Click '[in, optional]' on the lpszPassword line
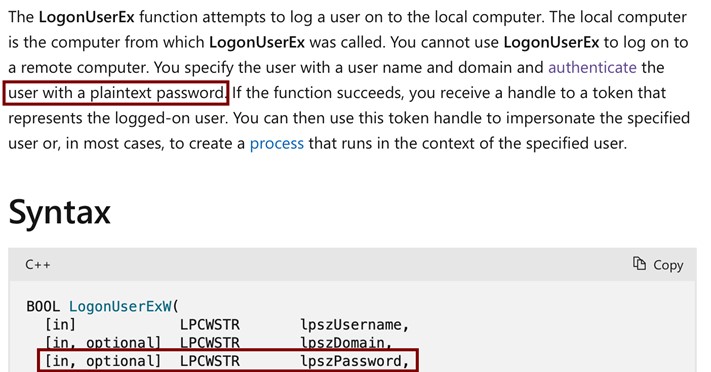Viewport: 711px width, 372px height. point(102,361)
